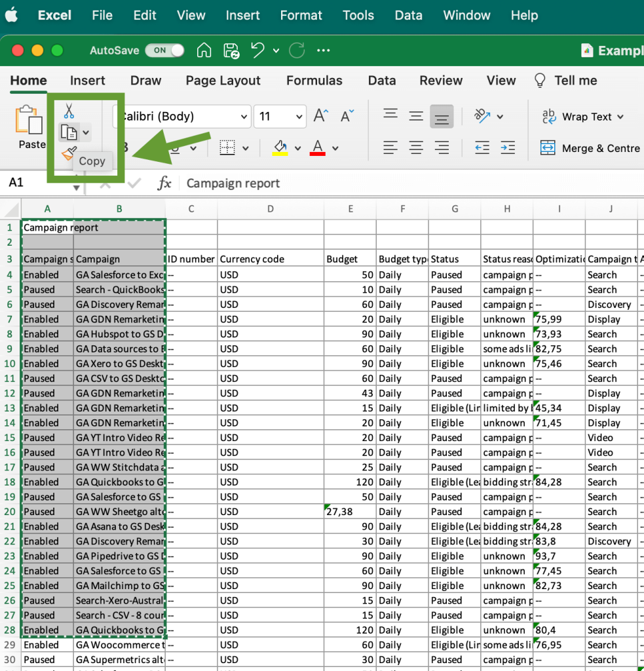Apply Merge & Centre to selected cells
Screen dimensions: 644x671
[x=590, y=147]
